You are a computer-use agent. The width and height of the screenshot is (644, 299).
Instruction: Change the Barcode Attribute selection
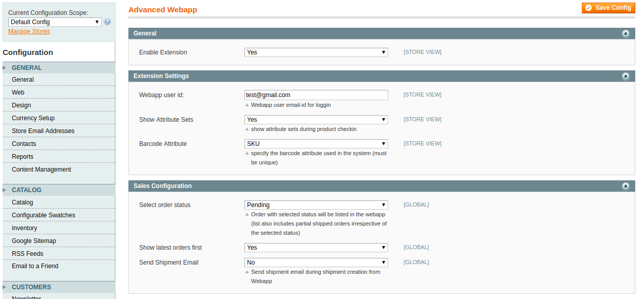[x=316, y=143]
